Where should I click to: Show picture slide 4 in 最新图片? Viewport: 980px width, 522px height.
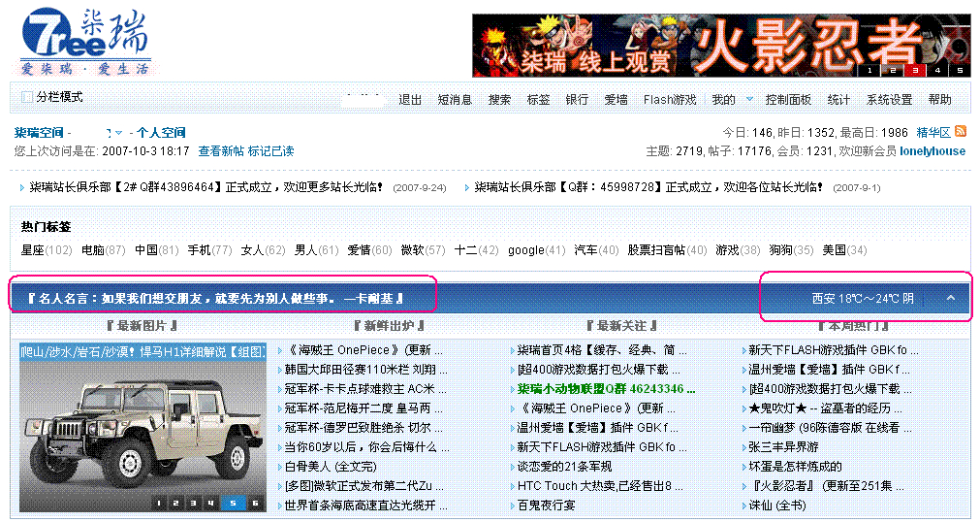[x=210, y=503]
